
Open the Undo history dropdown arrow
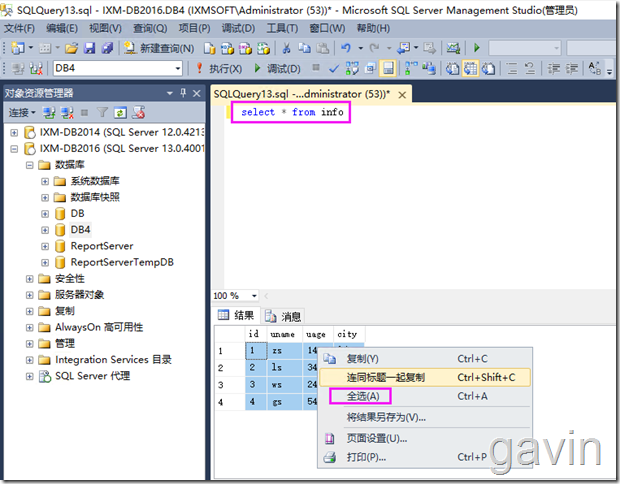click(361, 48)
